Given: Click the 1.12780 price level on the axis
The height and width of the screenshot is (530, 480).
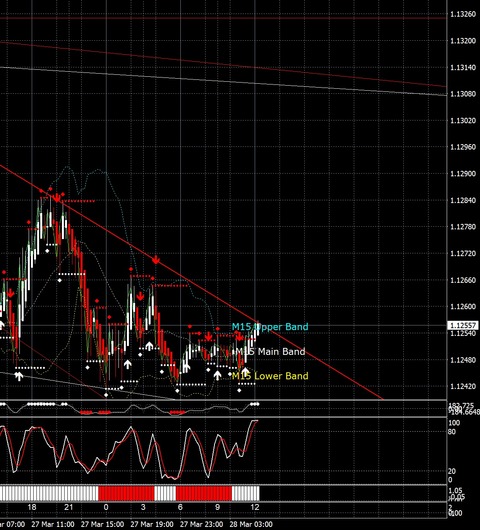Looking at the screenshot, I should click(463, 227).
